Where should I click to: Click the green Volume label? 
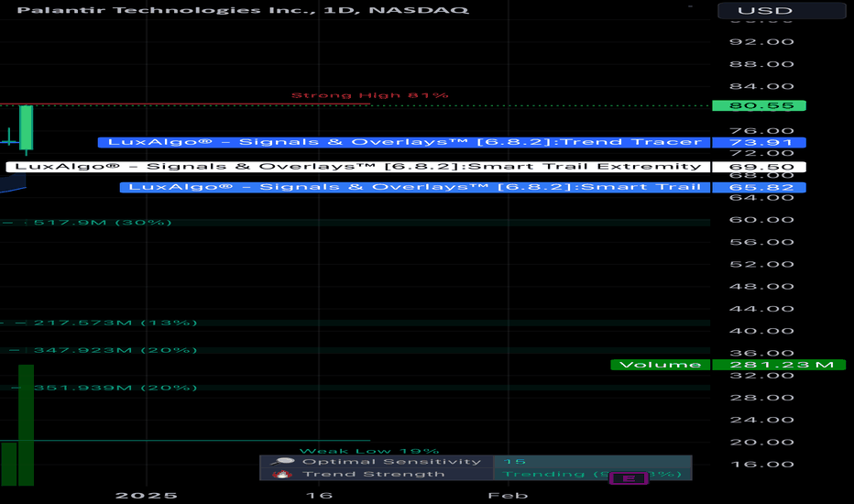(x=660, y=365)
